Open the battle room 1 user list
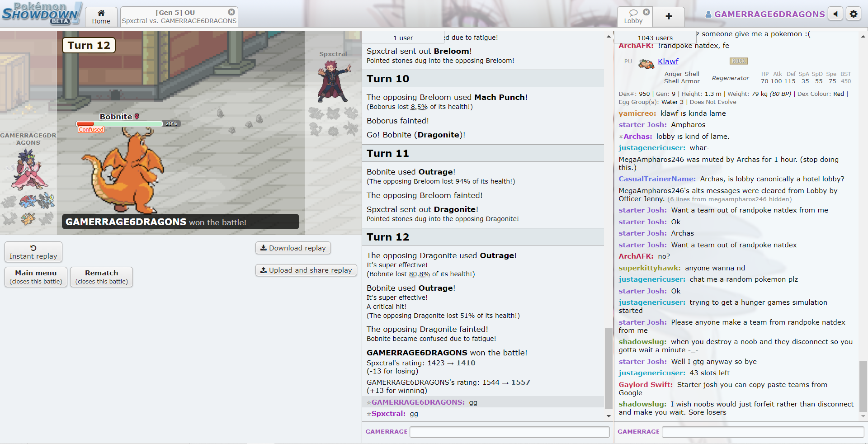Viewport: 868px width, 444px height. [x=403, y=38]
